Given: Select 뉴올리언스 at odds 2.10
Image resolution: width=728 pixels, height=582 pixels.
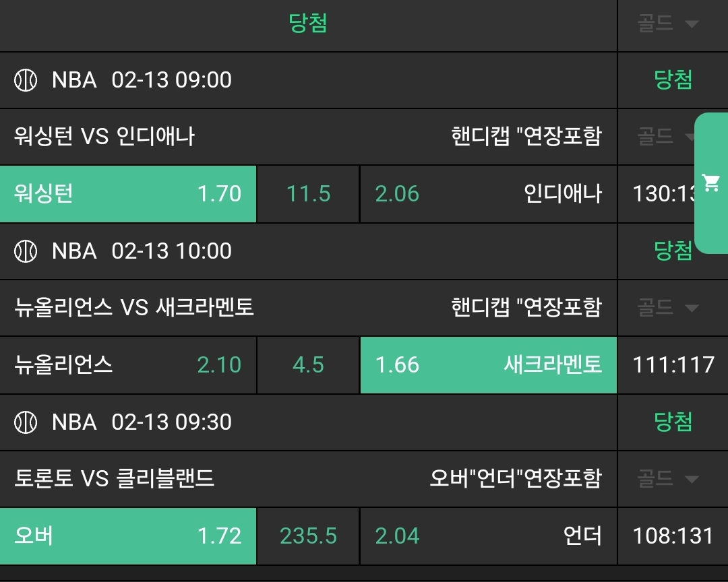Looking at the screenshot, I should pyautogui.click(x=128, y=365).
